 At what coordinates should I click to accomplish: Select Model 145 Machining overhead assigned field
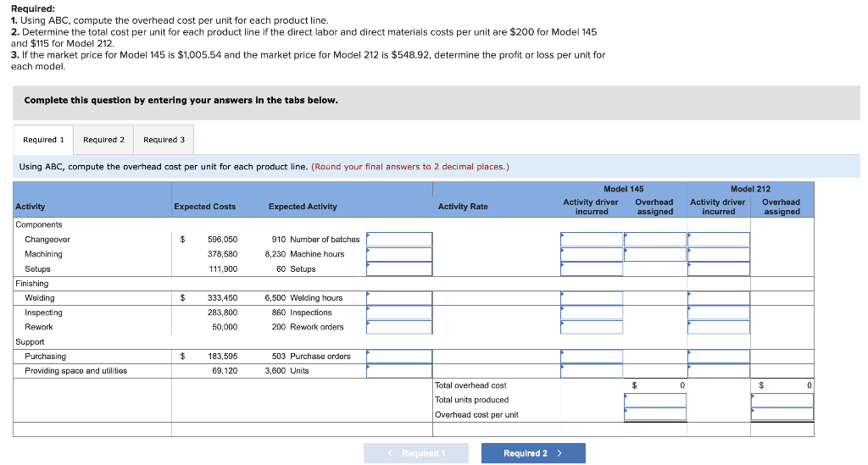tap(655, 254)
